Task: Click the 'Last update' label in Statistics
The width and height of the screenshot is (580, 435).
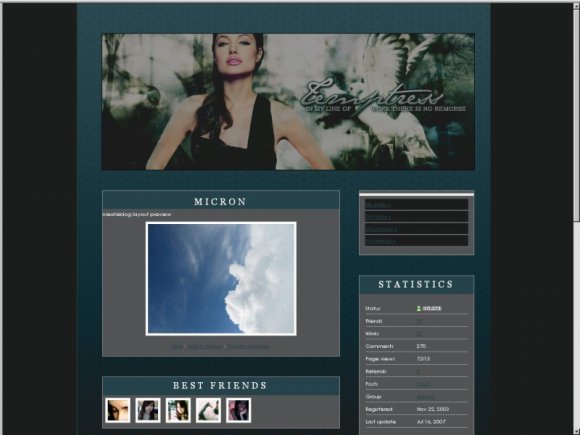Action: click(x=381, y=422)
